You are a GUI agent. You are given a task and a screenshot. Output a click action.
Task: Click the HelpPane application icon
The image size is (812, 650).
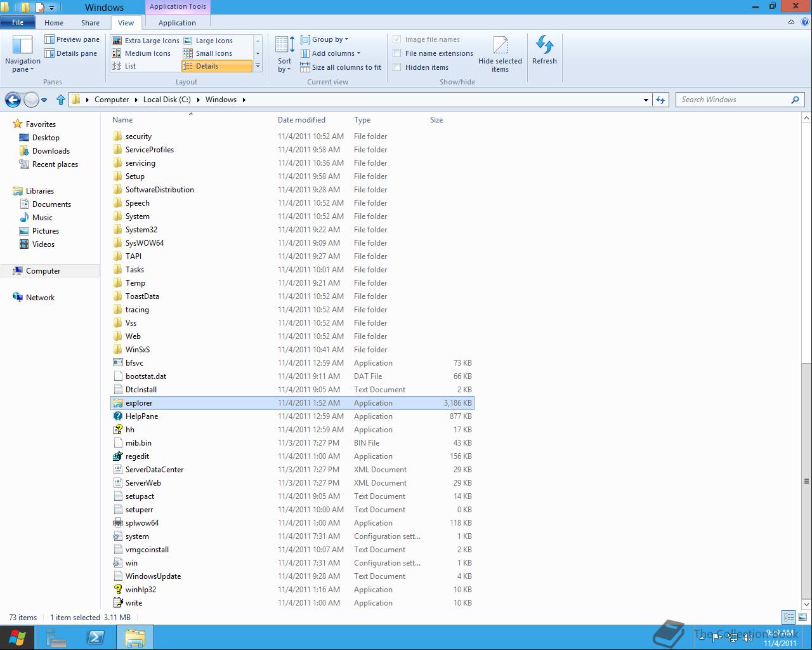(x=117, y=416)
